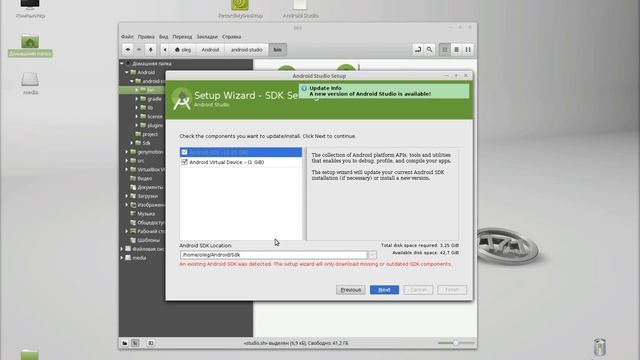640x360 pixels.
Task: Open search in the file manager
Action: pos(429,49)
